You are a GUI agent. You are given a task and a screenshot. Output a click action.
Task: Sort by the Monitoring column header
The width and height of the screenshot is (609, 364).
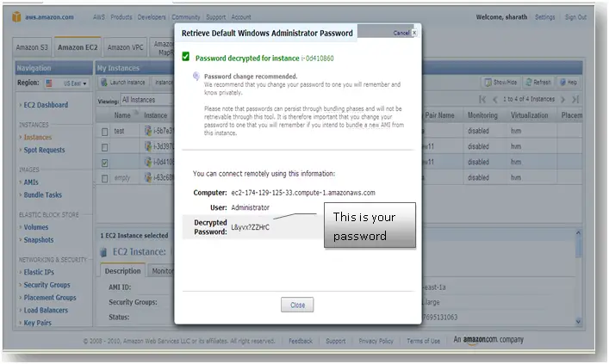tap(482, 115)
